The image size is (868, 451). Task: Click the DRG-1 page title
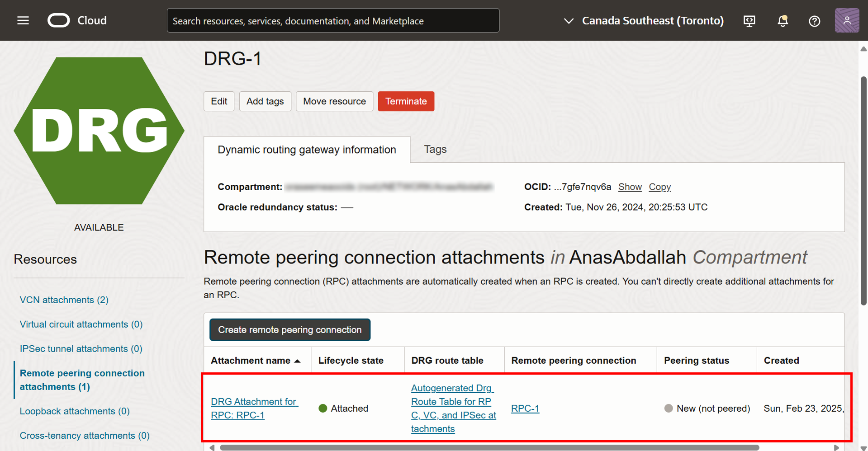[x=232, y=59]
